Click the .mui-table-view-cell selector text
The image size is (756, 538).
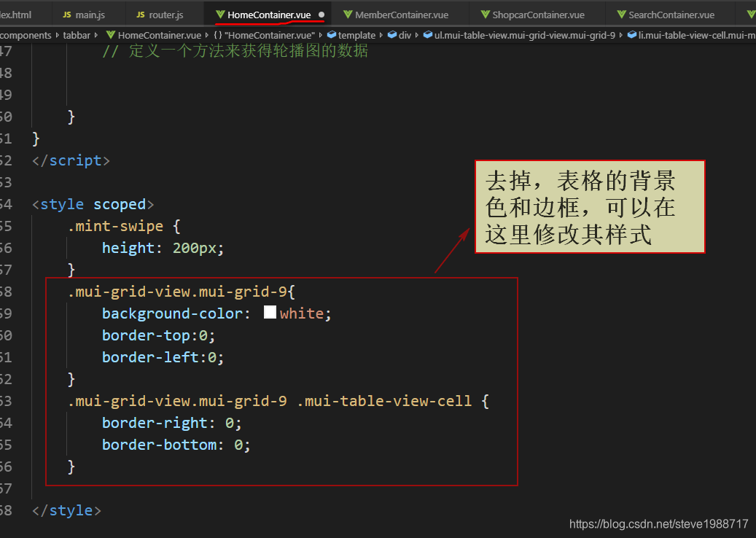(x=384, y=401)
